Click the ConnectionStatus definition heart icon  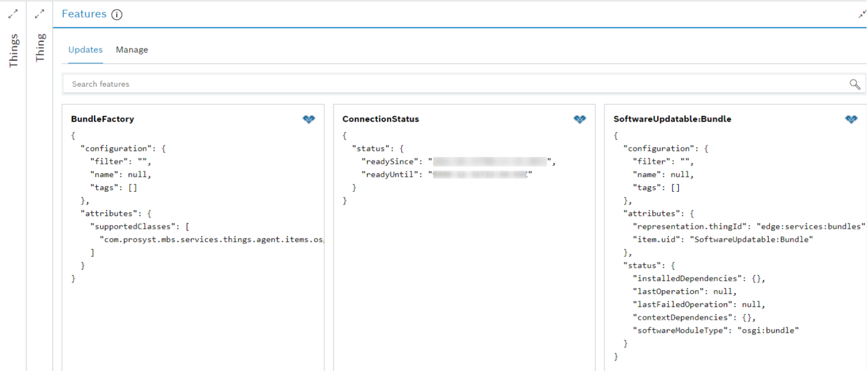(x=580, y=119)
